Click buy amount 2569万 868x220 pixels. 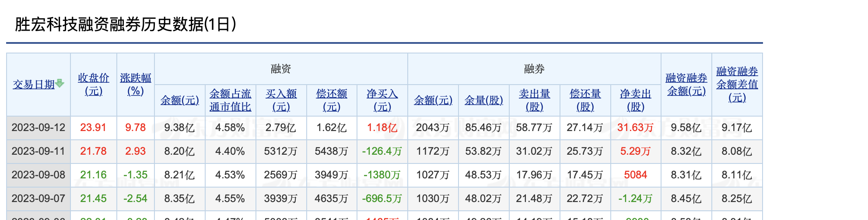281,175
